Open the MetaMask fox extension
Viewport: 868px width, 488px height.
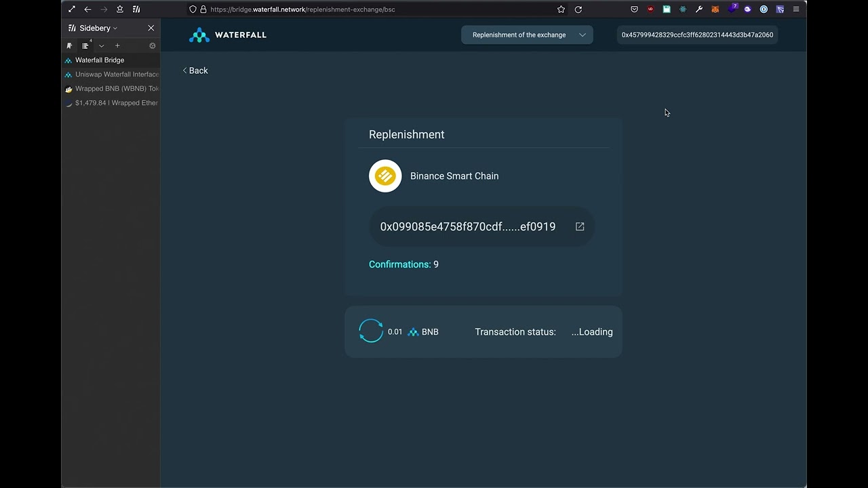(715, 9)
